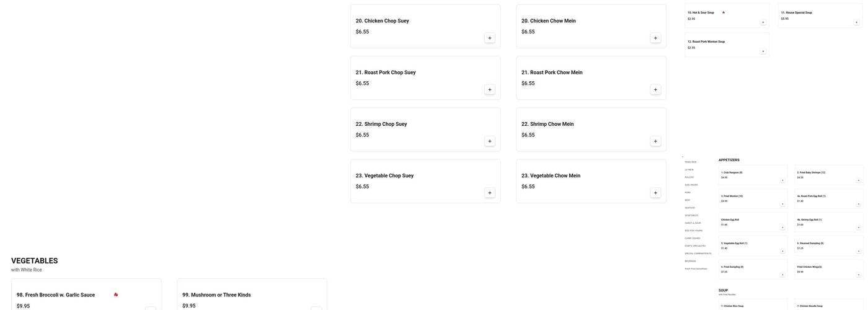Viewport: 868px width, 310px height.
Task: Select Seafood in category sidebar
Action: (x=690, y=208)
